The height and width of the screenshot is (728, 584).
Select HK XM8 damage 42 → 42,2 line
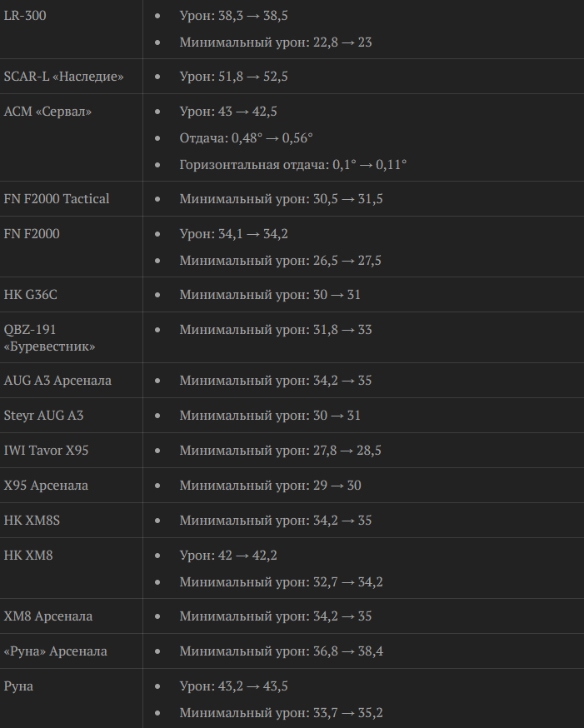tap(228, 556)
